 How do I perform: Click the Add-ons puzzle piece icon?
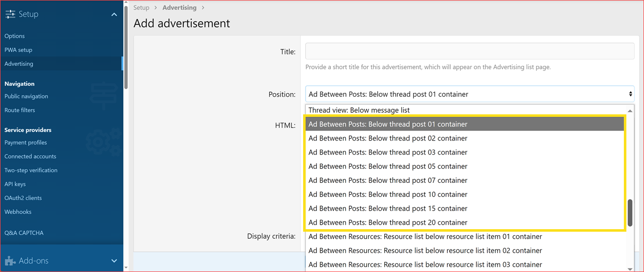tap(10, 261)
